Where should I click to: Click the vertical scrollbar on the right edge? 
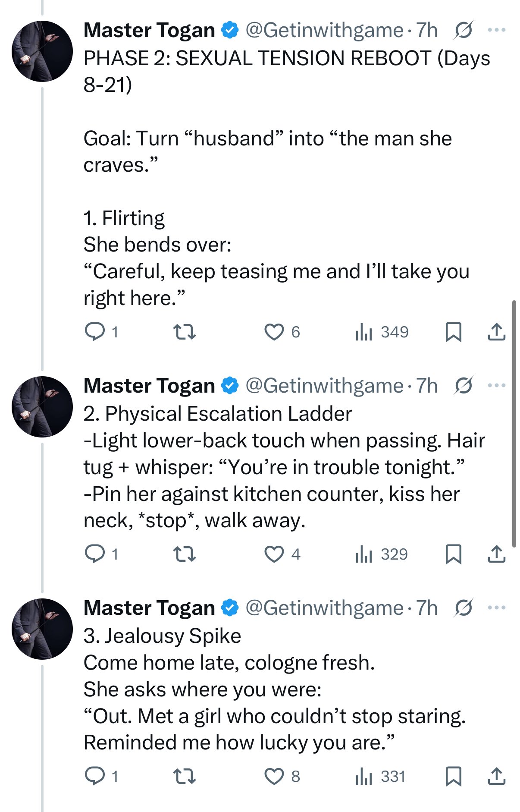514,423
